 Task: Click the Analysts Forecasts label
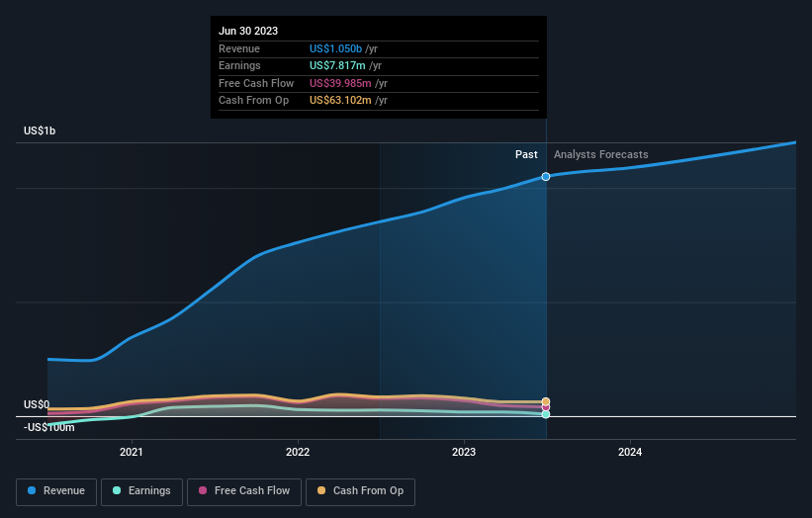click(600, 155)
